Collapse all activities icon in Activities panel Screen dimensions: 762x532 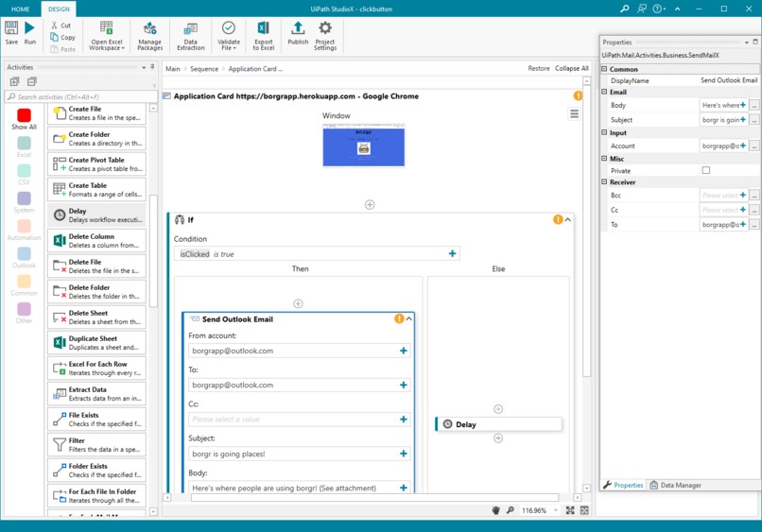tap(32, 81)
